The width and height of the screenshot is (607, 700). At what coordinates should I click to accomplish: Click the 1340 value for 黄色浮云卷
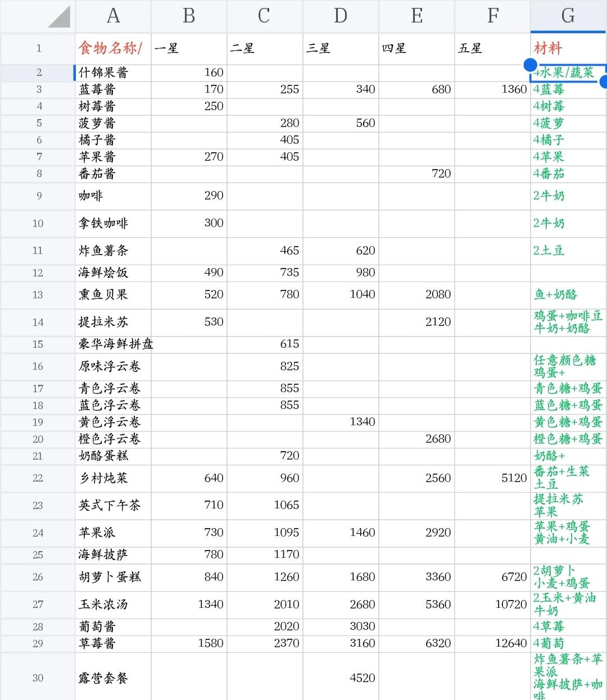[341, 422]
